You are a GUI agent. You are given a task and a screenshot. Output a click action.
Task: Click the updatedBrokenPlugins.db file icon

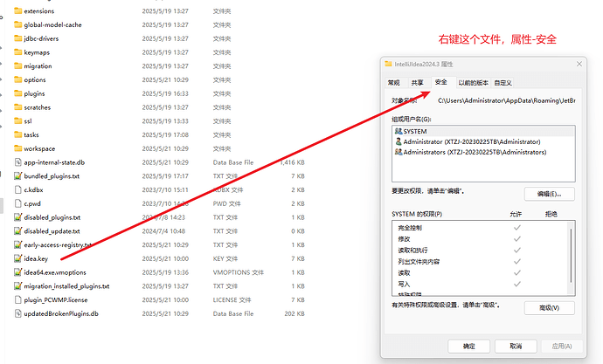click(x=17, y=313)
